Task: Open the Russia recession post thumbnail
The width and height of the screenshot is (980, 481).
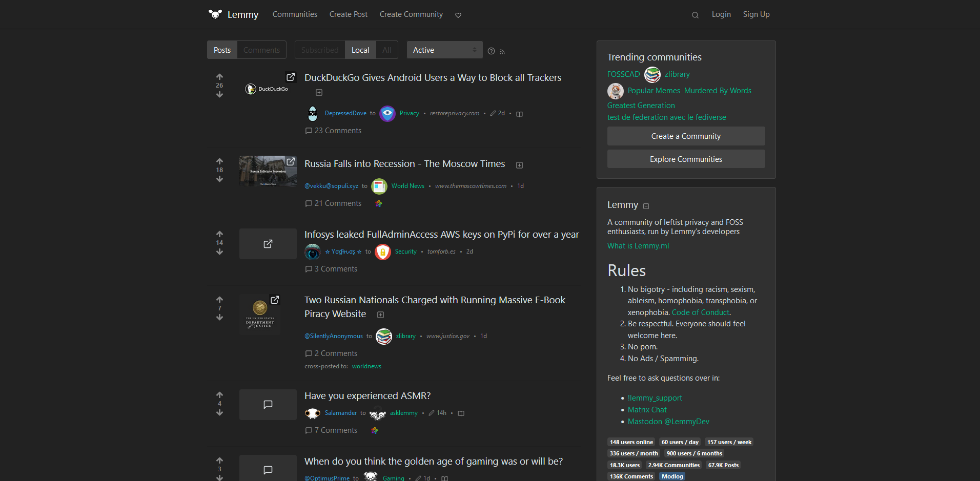Action: point(268,171)
